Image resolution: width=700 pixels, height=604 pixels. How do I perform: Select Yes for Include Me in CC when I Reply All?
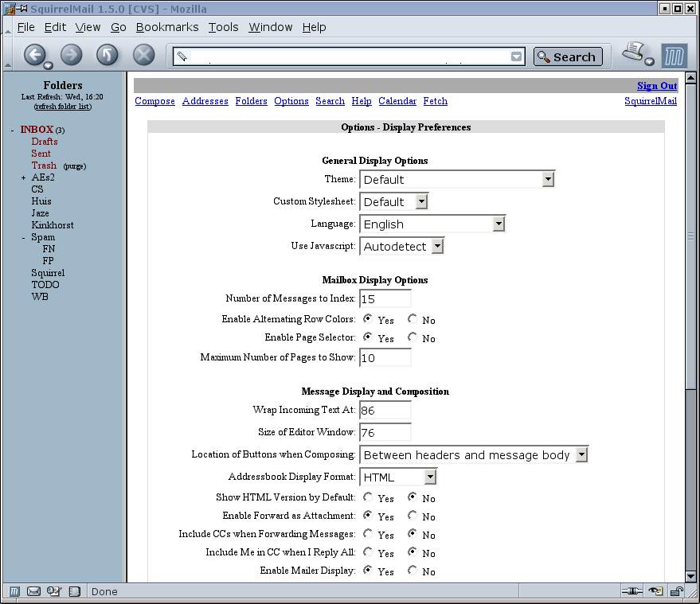[x=367, y=551]
